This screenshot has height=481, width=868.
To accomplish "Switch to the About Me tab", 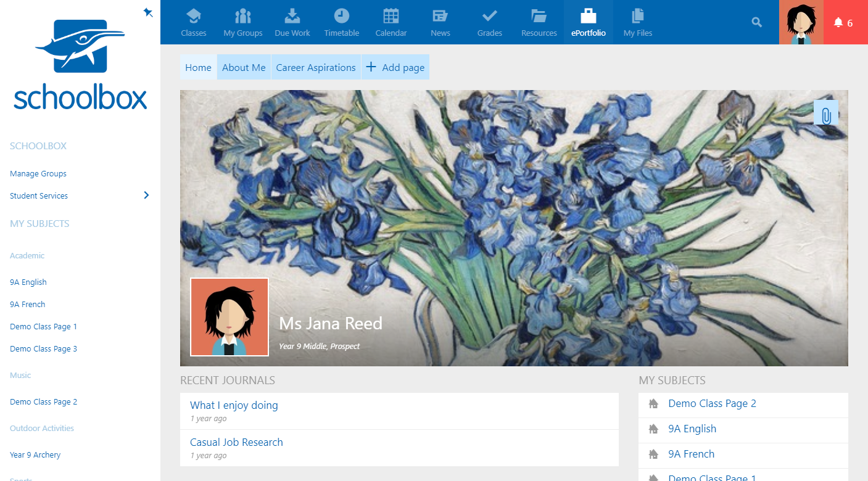I will coord(244,67).
